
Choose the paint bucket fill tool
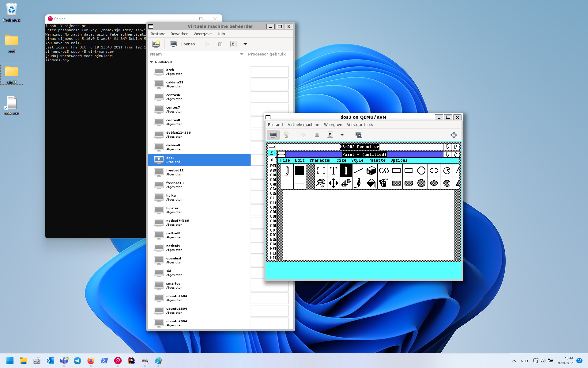pyautogui.click(x=371, y=183)
